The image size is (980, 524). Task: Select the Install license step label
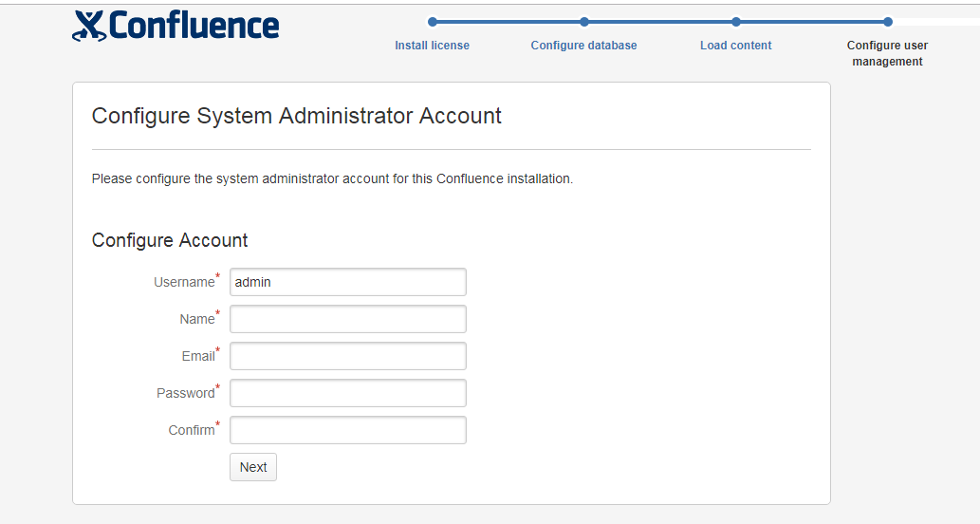tap(432, 46)
